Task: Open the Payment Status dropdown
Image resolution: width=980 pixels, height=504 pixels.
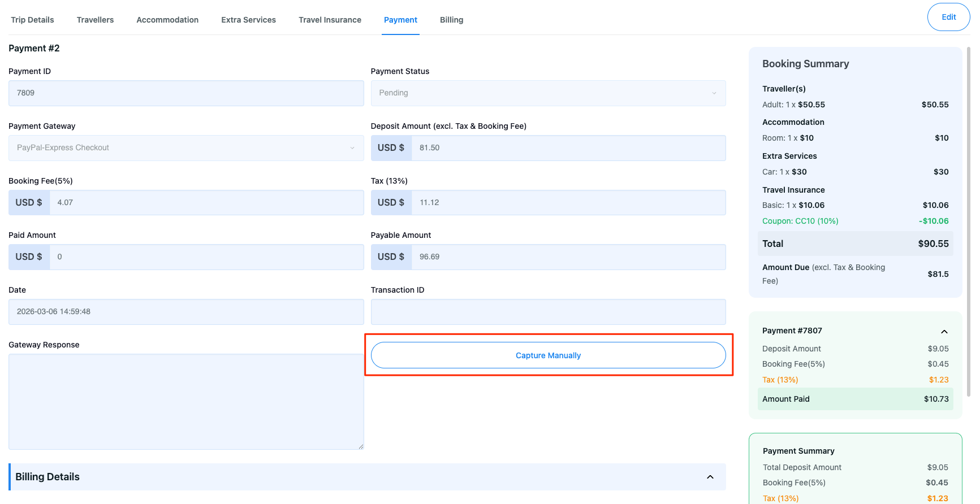Action: pos(547,93)
